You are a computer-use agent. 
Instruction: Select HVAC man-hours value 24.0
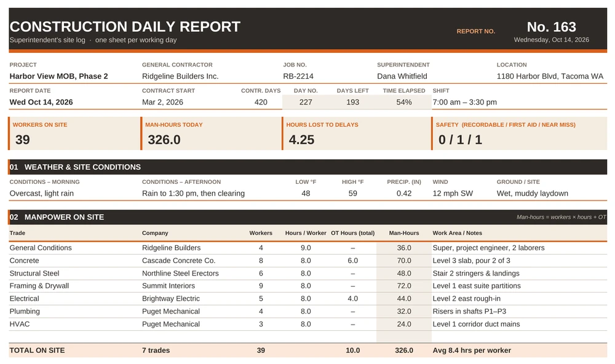point(404,324)
